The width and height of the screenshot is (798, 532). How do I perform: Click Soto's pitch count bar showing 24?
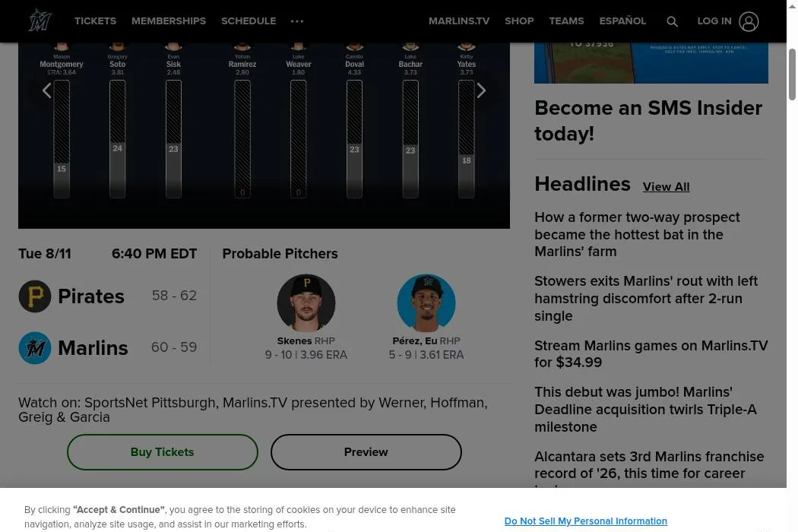[x=118, y=139]
